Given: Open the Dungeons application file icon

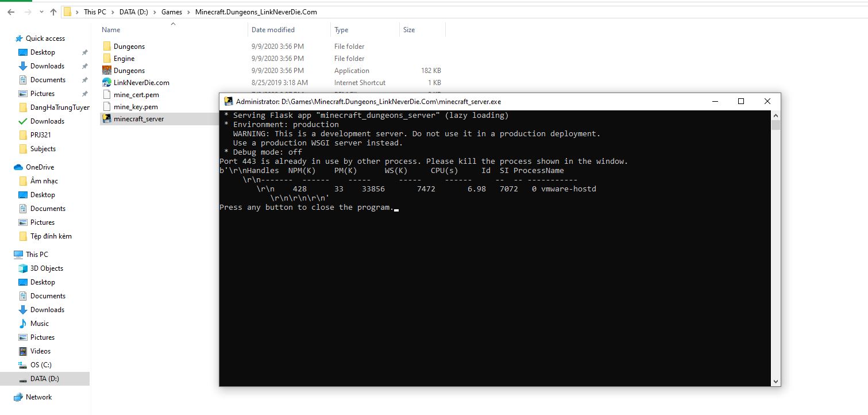Looking at the screenshot, I should 107,71.
